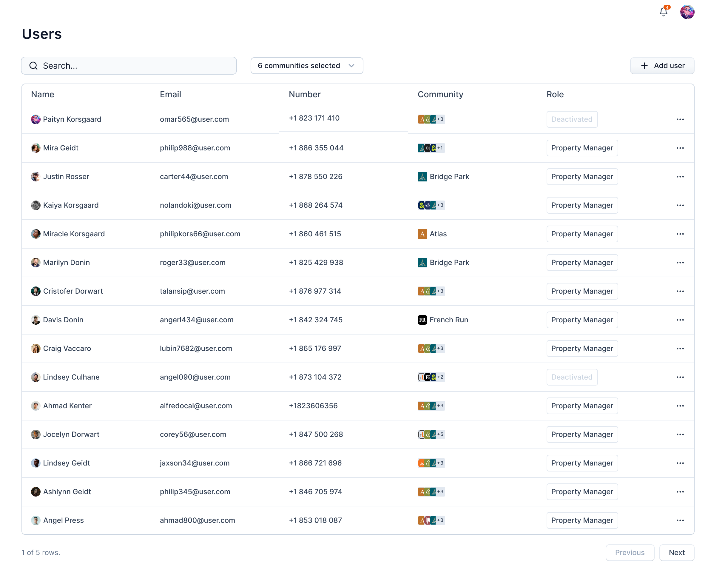Click the Role column header
Viewport: 728px width, 561px height.
click(555, 94)
